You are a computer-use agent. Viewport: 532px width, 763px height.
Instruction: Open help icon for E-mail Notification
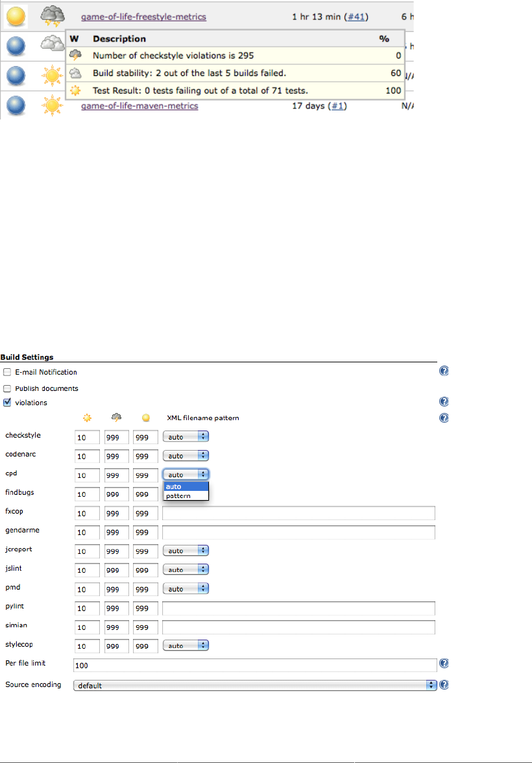coord(444,371)
